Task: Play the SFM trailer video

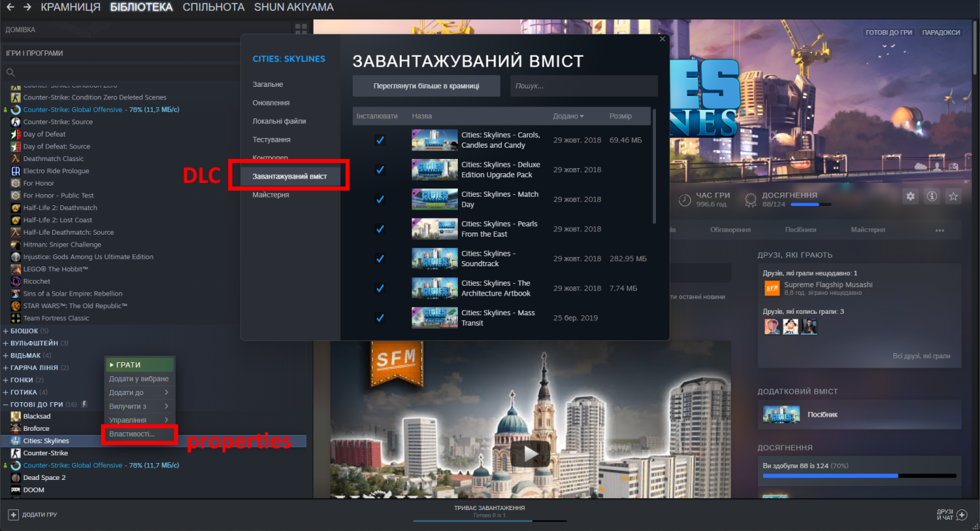Action: point(531,453)
